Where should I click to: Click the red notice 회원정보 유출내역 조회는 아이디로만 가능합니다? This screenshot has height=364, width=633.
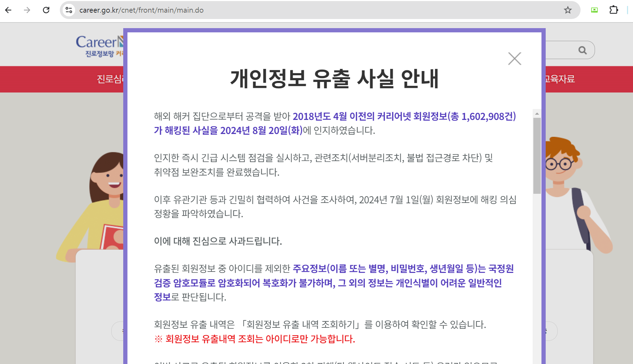click(255, 339)
